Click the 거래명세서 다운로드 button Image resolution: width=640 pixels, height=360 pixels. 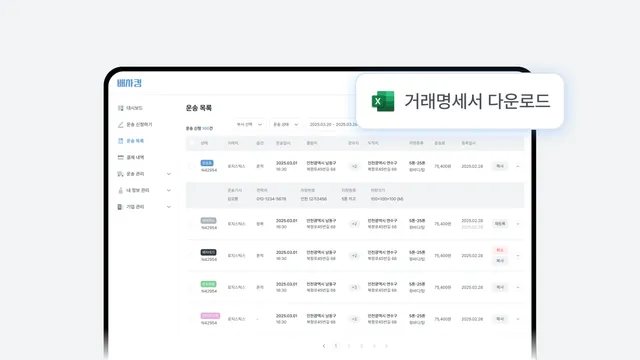[x=460, y=101]
